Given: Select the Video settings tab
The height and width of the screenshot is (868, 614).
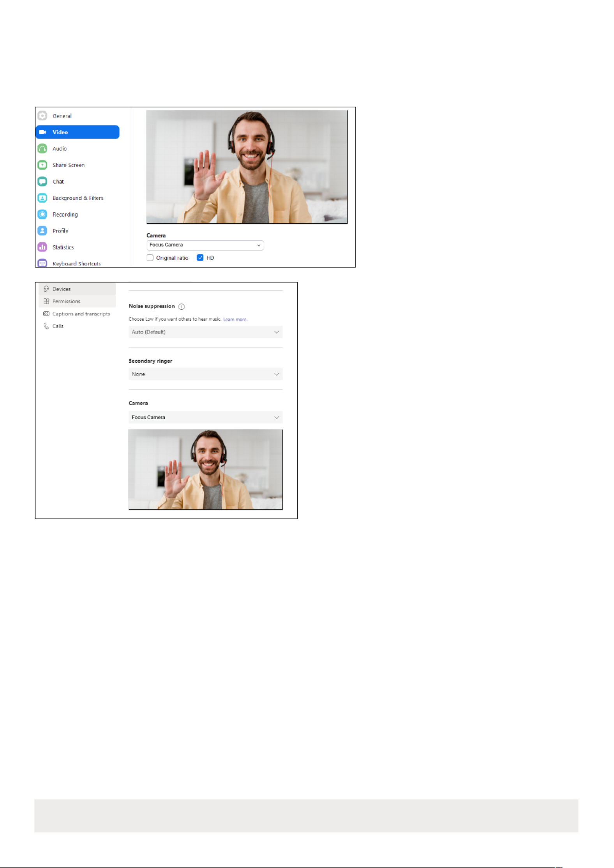Looking at the screenshot, I should [78, 132].
